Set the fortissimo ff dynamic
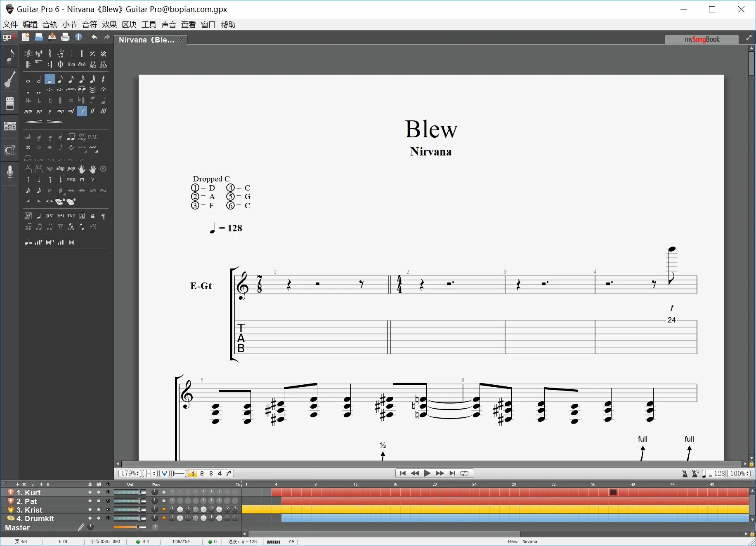The height and width of the screenshot is (546, 756). (92, 111)
